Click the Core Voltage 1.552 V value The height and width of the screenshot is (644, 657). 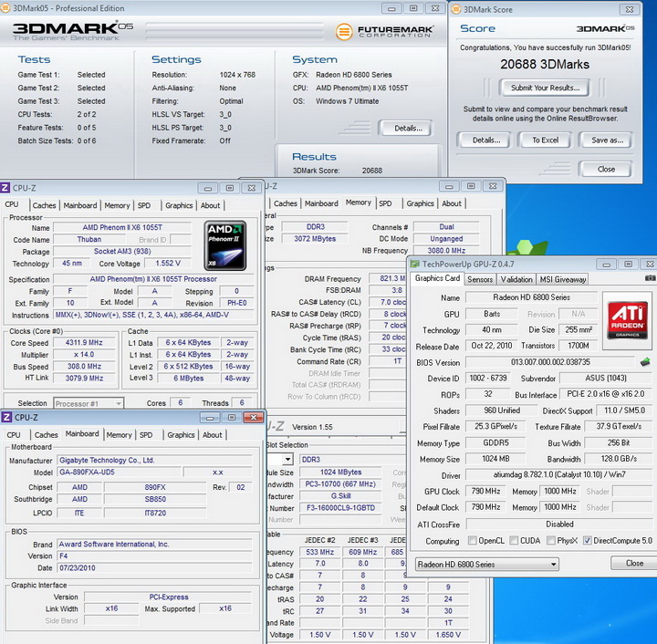pyautogui.click(x=168, y=263)
